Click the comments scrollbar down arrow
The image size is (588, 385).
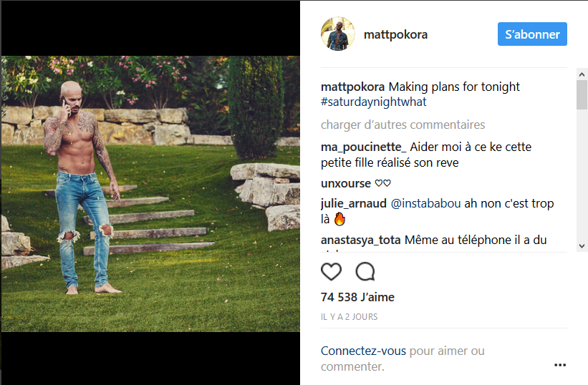click(582, 245)
